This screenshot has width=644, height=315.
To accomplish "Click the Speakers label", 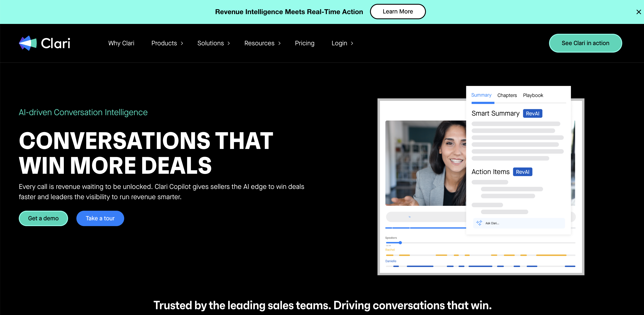I will click(391, 238).
